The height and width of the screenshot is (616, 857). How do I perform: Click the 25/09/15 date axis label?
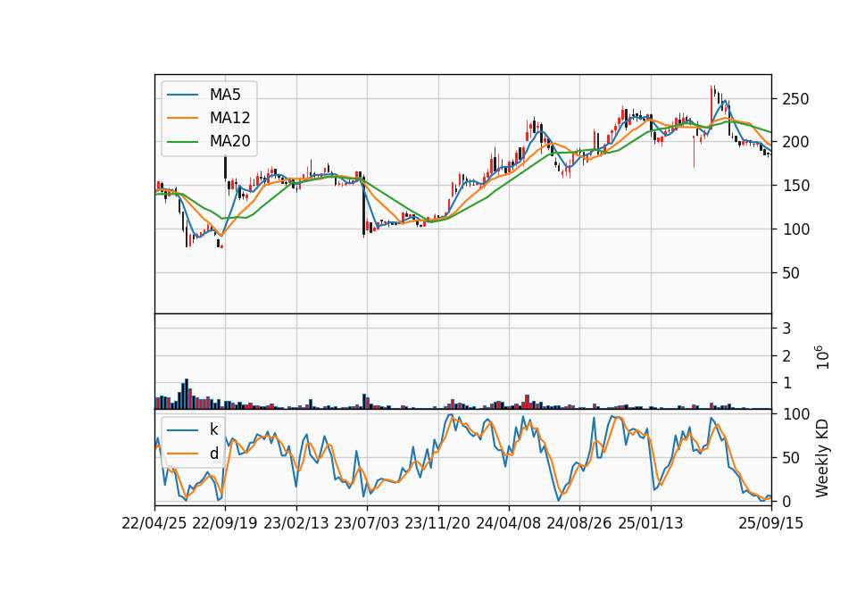tap(771, 523)
